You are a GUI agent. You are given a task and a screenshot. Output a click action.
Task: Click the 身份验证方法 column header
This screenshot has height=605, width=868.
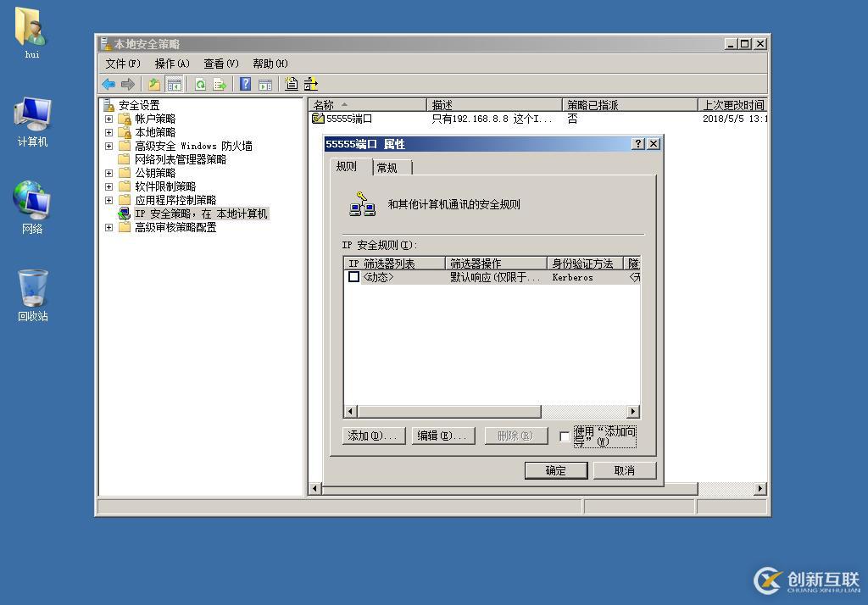pyautogui.click(x=585, y=264)
